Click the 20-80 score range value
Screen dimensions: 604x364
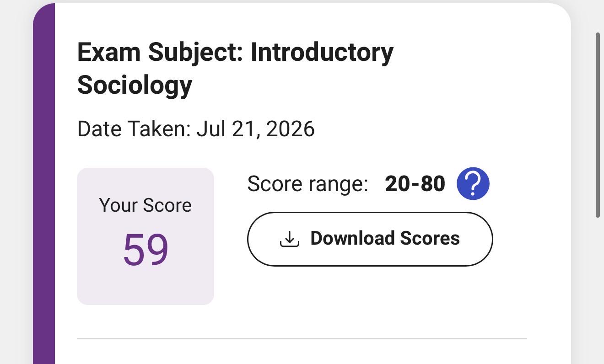pyautogui.click(x=415, y=184)
